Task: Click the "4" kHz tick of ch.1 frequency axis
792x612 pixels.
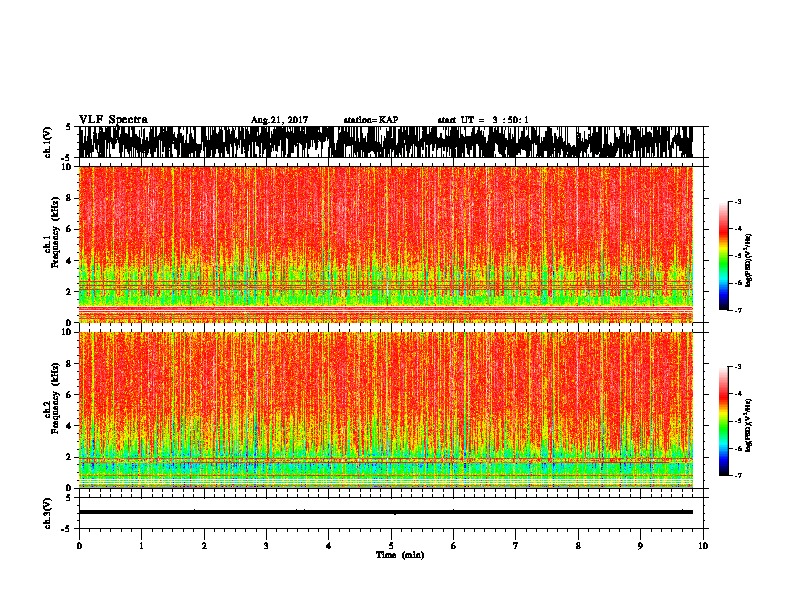Action: [71, 261]
